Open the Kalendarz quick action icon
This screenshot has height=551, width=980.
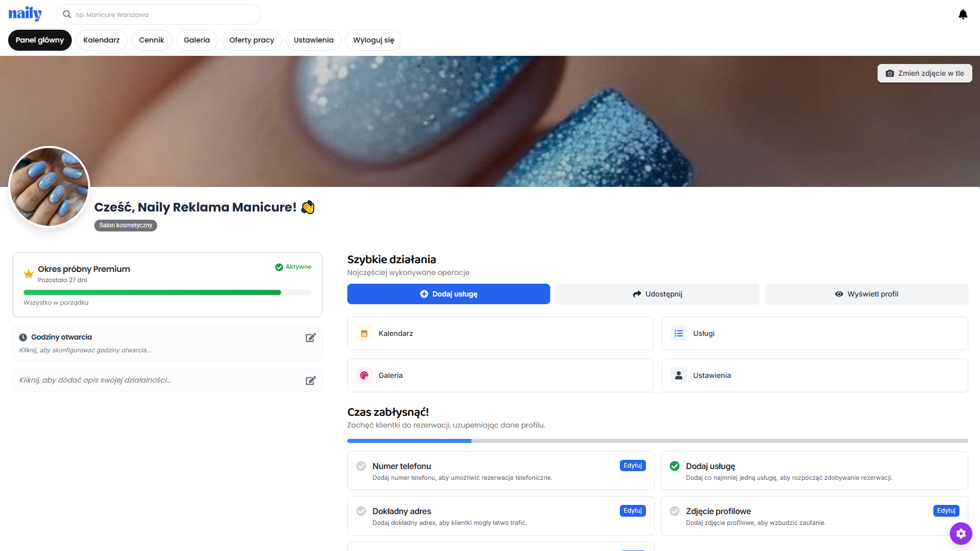click(364, 333)
